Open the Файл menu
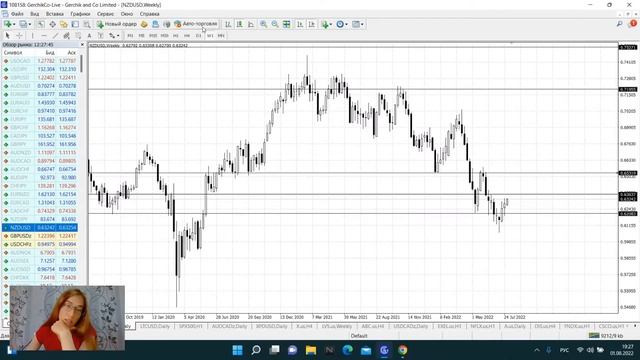Viewport: 640px width, 360px height. 17,14
